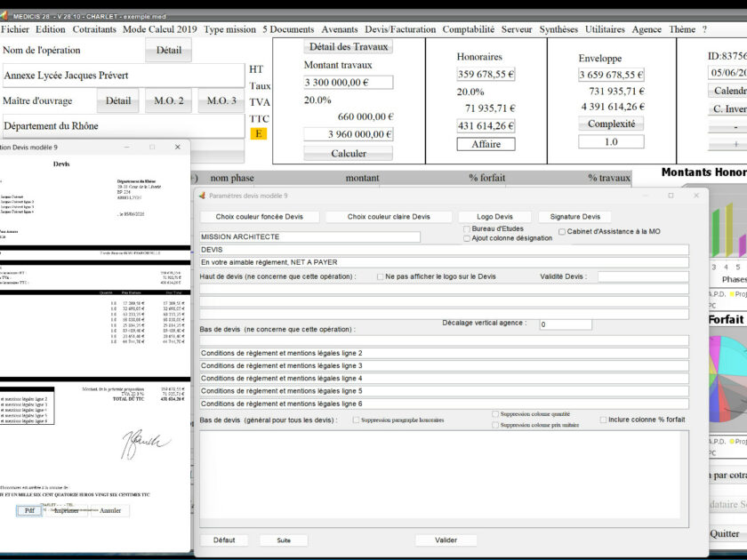Click the Validité Devis input field
The width and height of the screenshot is (747, 560).
click(643, 276)
